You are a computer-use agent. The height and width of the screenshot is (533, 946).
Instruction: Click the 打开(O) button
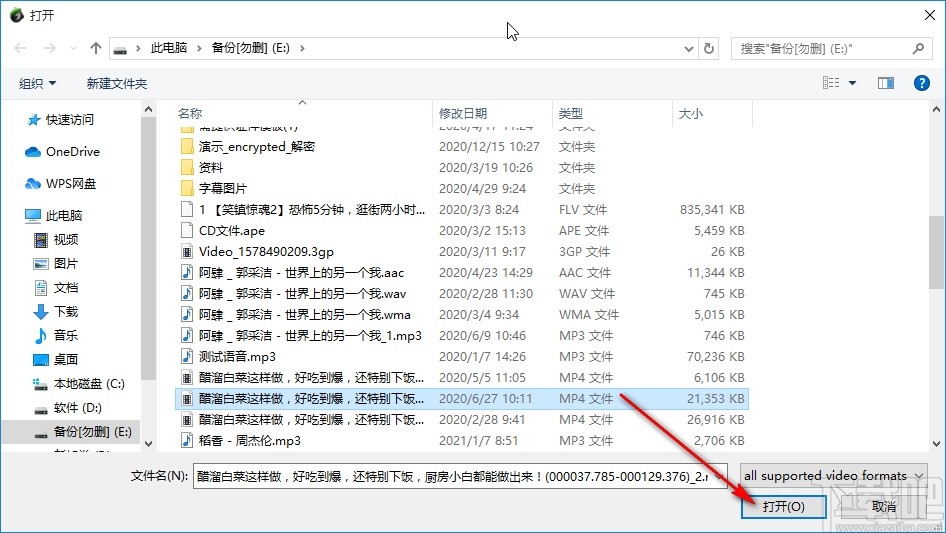point(783,506)
